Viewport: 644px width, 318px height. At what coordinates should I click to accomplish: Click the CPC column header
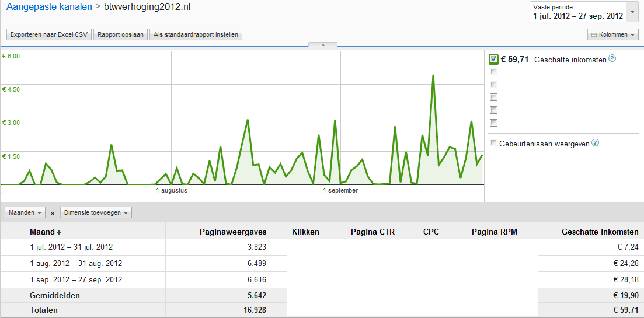(431, 232)
